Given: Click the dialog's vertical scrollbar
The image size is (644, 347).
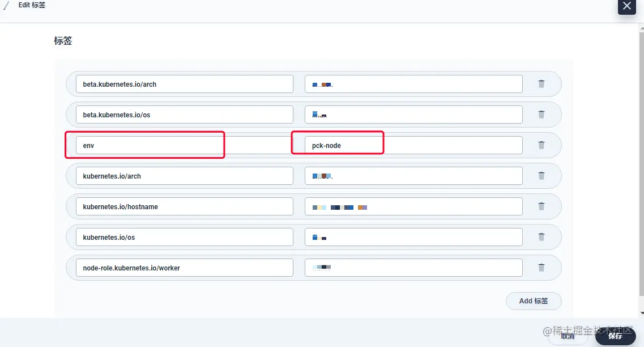Looking at the screenshot, I should pos(642,164).
